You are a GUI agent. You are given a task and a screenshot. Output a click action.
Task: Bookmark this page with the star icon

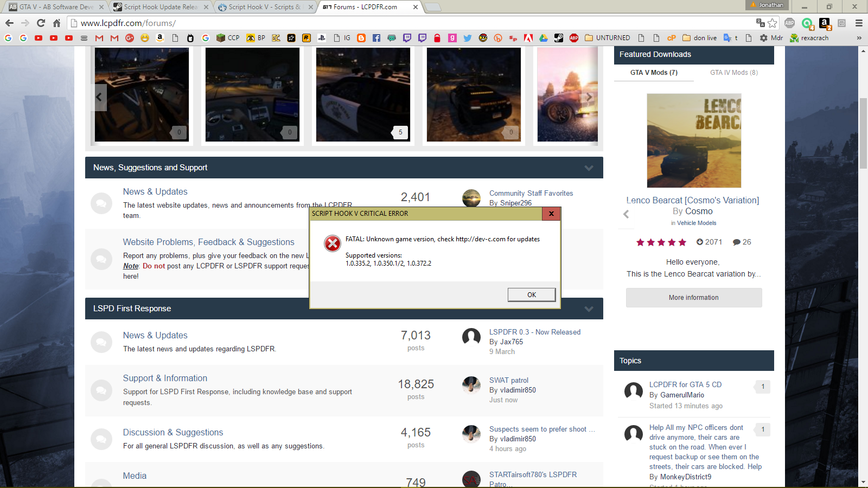773,23
